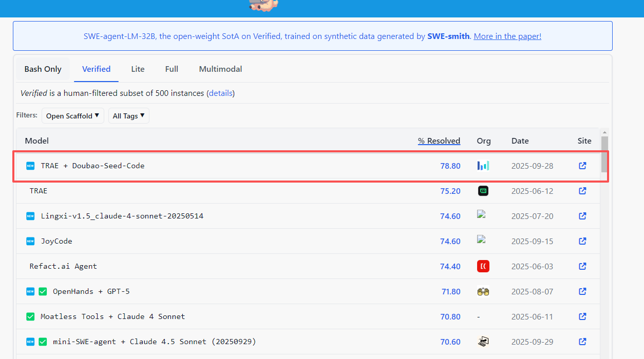Follow the 'More in the paper!' link
Viewport: 644px width, 359px height.
pyautogui.click(x=507, y=36)
